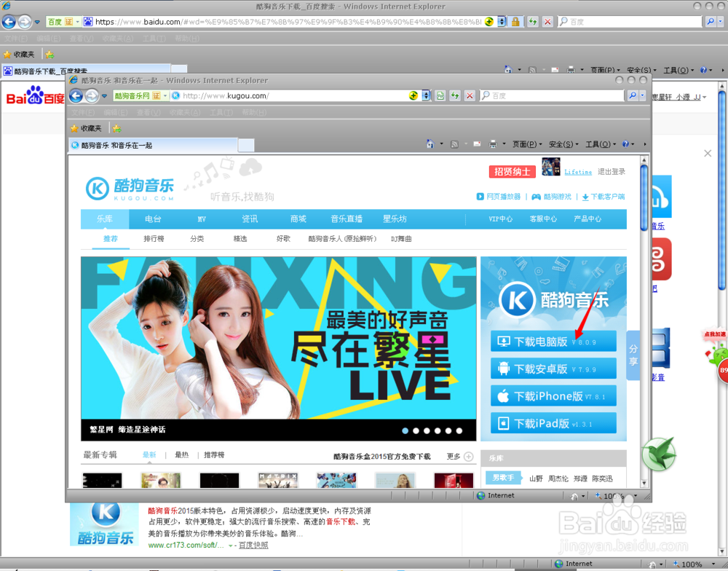Image resolution: width=728 pixels, height=571 pixels.
Task: Open address bar dropdown in Kugou window
Action: tap(426, 95)
